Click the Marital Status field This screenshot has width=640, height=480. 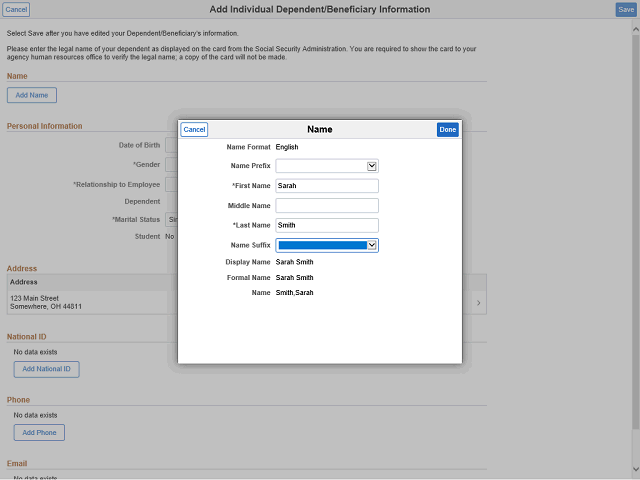pos(171,219)
